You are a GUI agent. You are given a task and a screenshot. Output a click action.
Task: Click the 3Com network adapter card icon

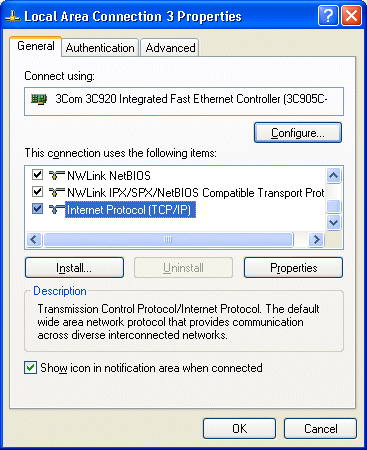(x=39, y=99)
